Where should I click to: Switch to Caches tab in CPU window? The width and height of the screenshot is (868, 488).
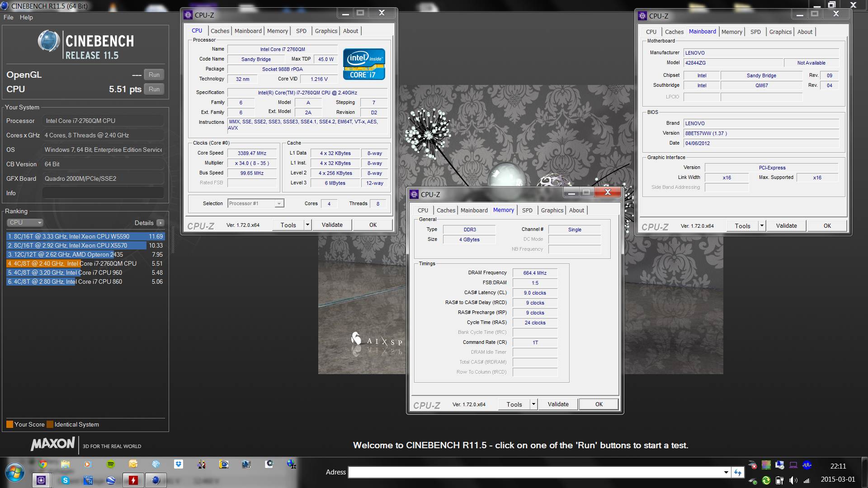[x=220, y=31]
